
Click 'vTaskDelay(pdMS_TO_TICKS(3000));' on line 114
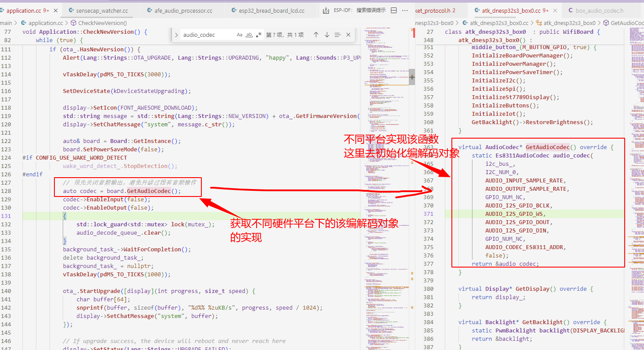tap(117, 75)
